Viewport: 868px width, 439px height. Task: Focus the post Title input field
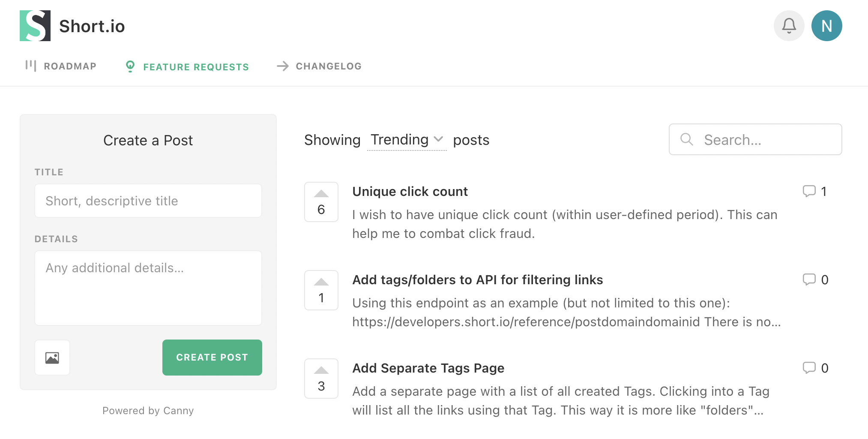(148, 201)
